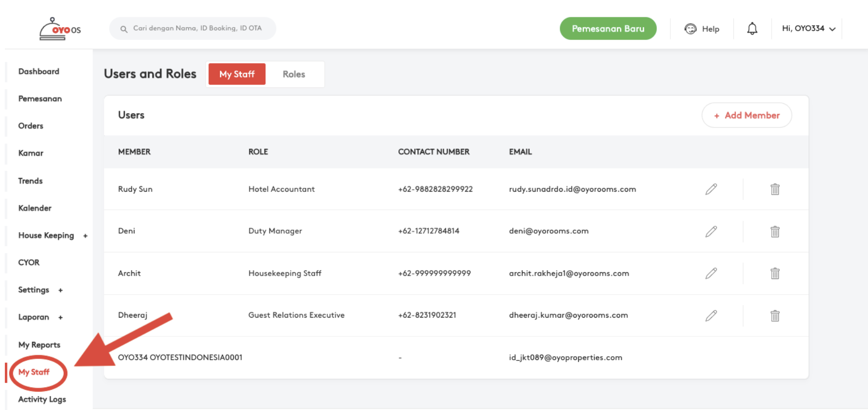Open Activity Logs in the sidebar

pyautogui.click(x=42, y=399)
